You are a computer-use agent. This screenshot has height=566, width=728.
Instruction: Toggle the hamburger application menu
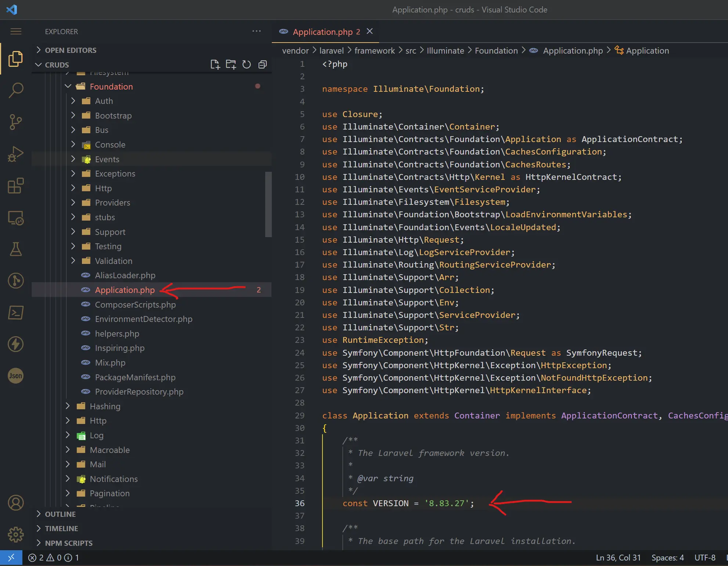pos(15,32)
